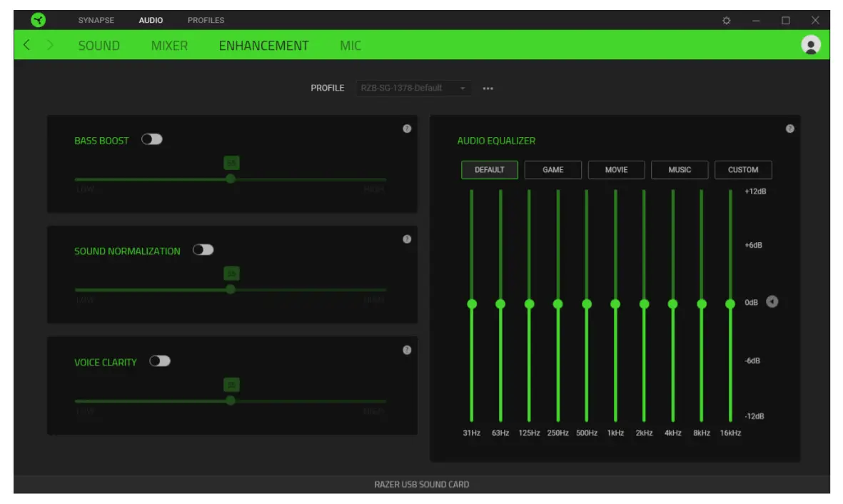Image resolution: width=843 pixels, height=504 pixels.
Task: Click the 1kHz equalizer band handle
Action: [x=615, y=303]
